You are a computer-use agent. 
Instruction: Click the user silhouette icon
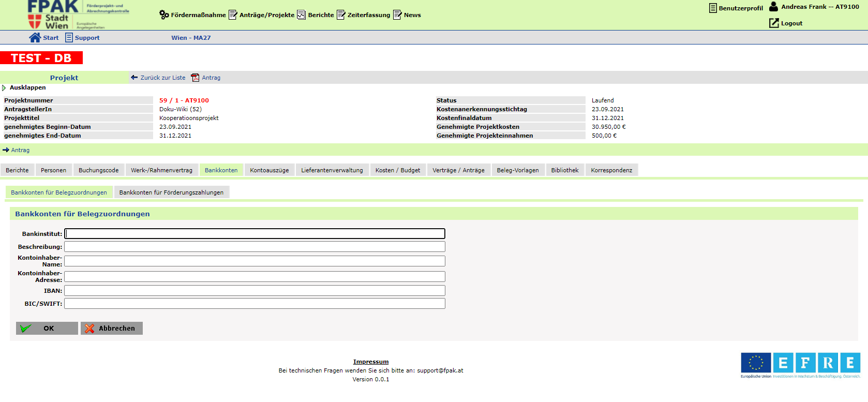[773, 7]
